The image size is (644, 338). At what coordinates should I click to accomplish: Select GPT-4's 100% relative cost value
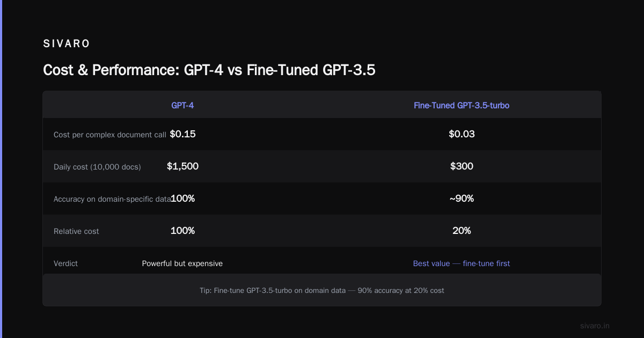pyautogui.click(x=182, y=231)
